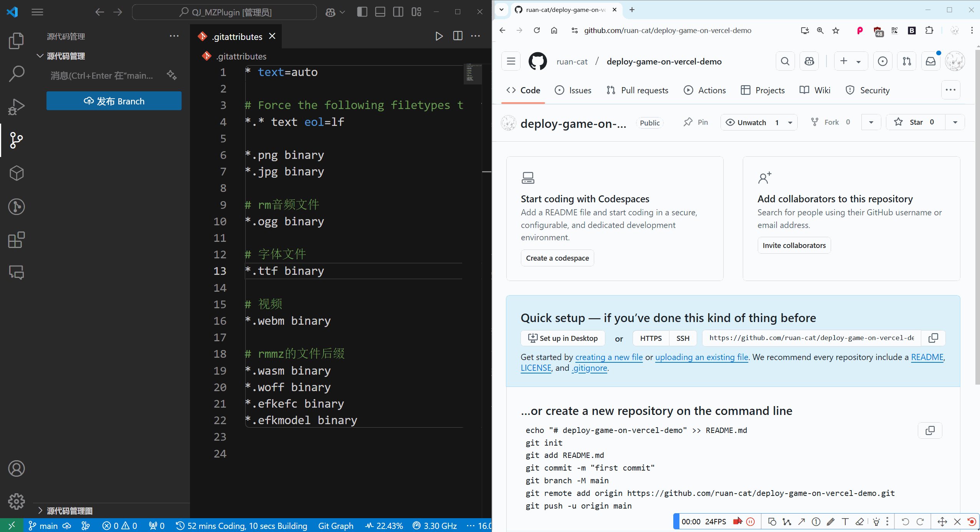Click the GitHub page vertical scrollbar
Viewport: 980px width, 532px height.
977,217
